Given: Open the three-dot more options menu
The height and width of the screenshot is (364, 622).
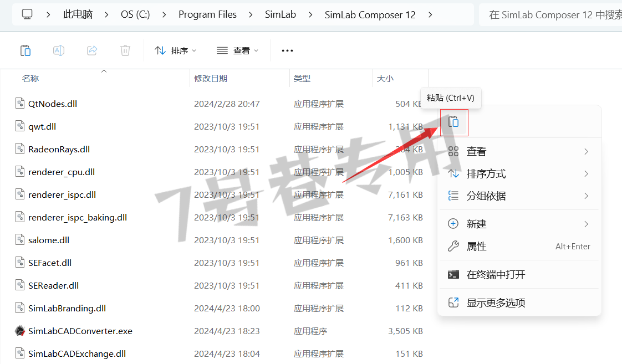Looking at the screenshot, I should 287,51.
